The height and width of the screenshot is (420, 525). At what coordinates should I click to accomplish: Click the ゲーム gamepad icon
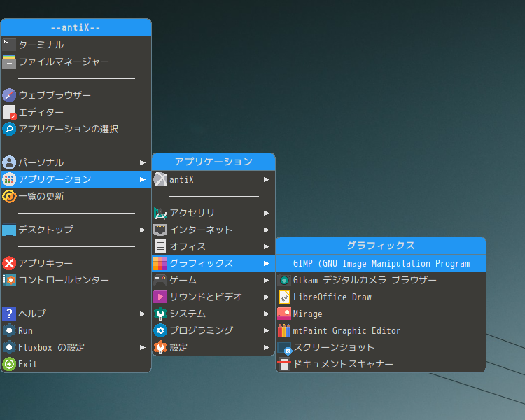click(x=160, y=280)
